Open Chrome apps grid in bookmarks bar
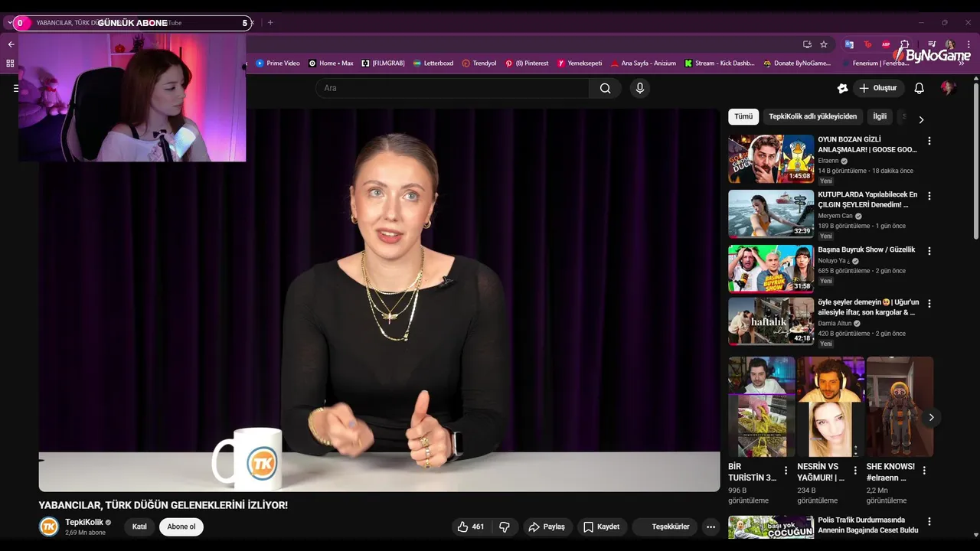 click(x=11, y=63)
